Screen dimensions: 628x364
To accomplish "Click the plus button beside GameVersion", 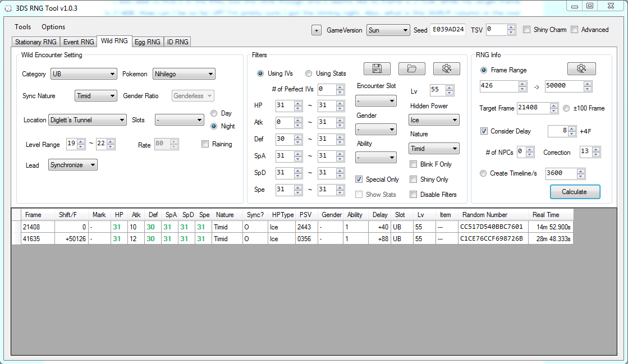I will pos(317,30).
